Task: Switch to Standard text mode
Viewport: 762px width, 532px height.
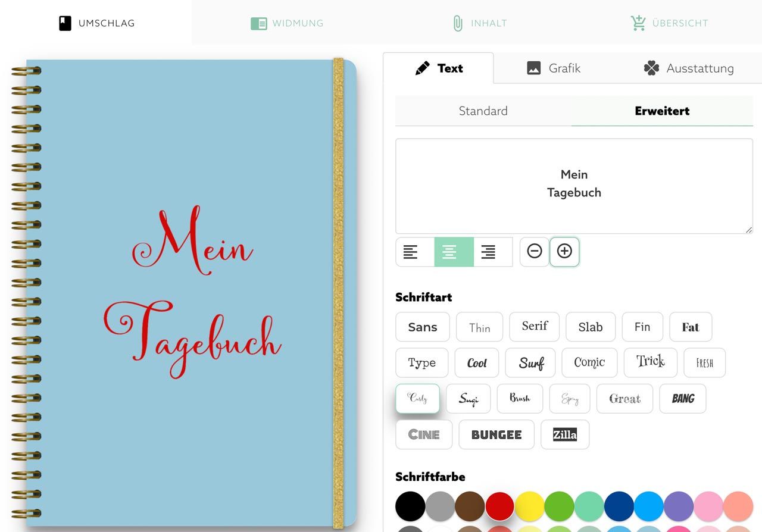Action: tap(483, 111)
